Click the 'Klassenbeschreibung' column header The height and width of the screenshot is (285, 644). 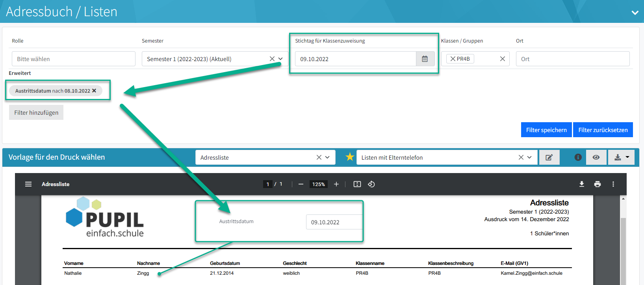pyautogui.click(x=451, y=263)
